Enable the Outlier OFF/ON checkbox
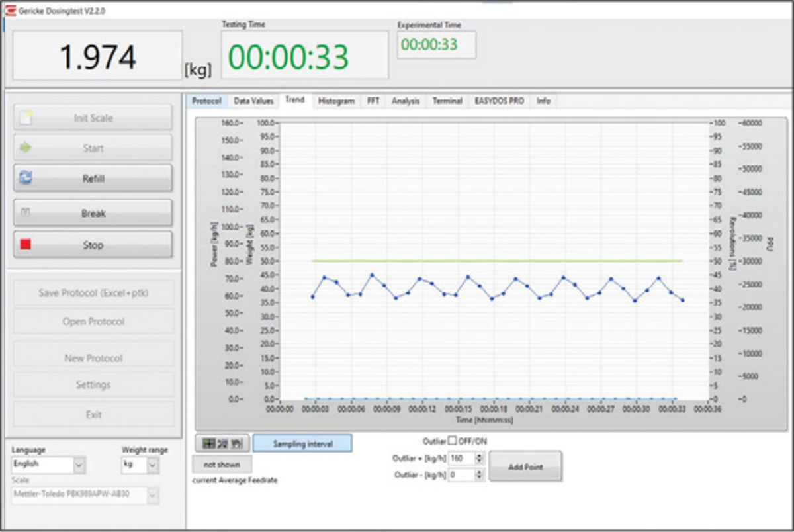 pyautogui.click(x=453, y=441)
